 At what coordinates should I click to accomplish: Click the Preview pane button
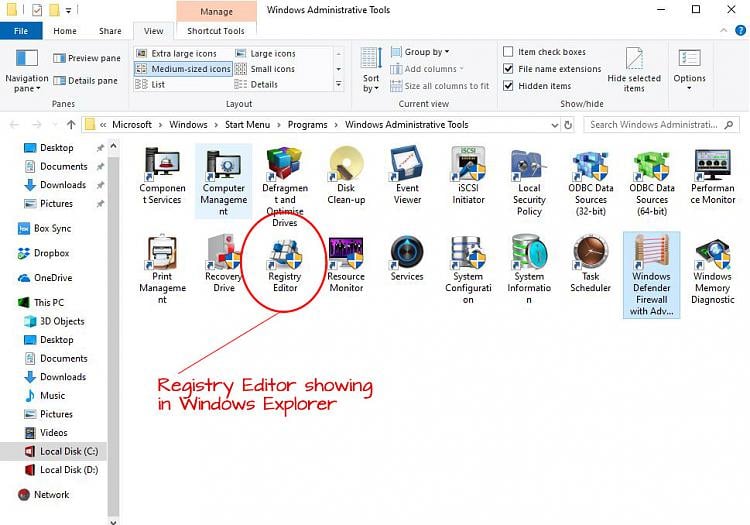pos(87,58)
